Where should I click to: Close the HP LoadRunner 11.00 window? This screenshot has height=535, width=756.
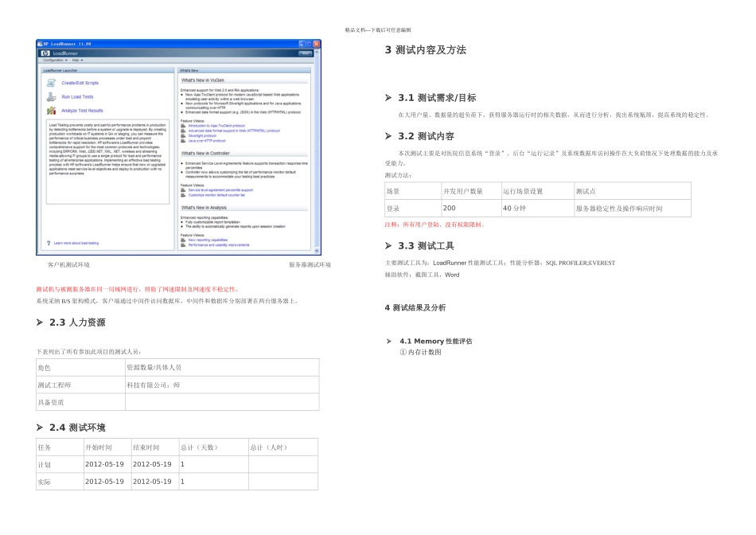[317, 44]
